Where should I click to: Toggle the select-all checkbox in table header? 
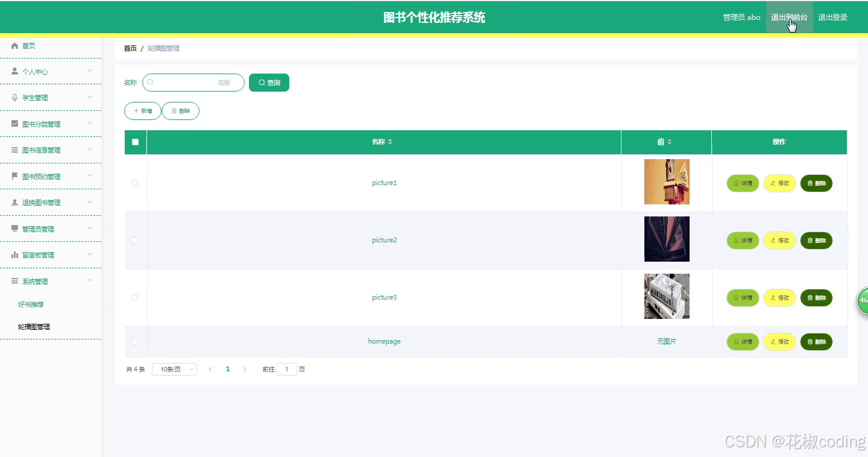(135, 142)
